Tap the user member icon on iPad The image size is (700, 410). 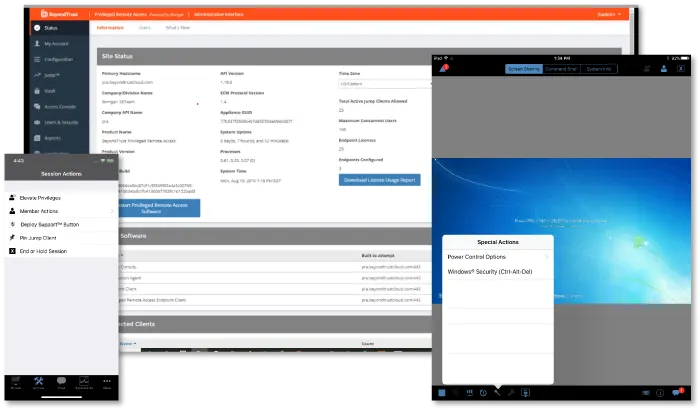click(x=664, y=69)
